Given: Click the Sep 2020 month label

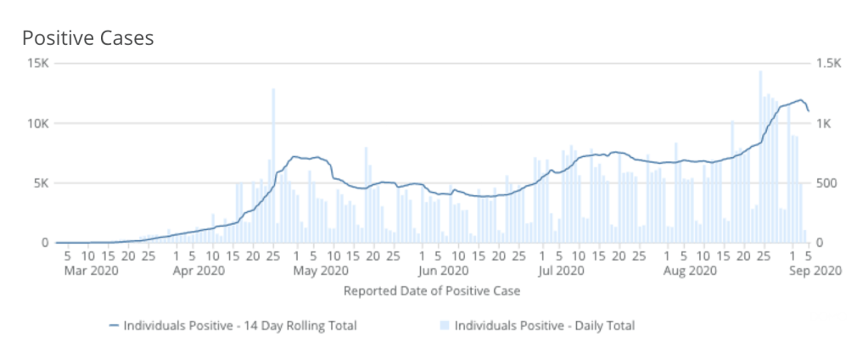Looking at the screenshot, I should 815,271.
